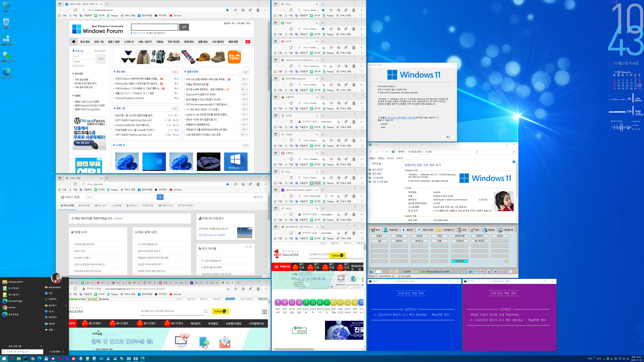
Task: Click the blue help icon in launcher bottom bar
Action: point(470,271)
